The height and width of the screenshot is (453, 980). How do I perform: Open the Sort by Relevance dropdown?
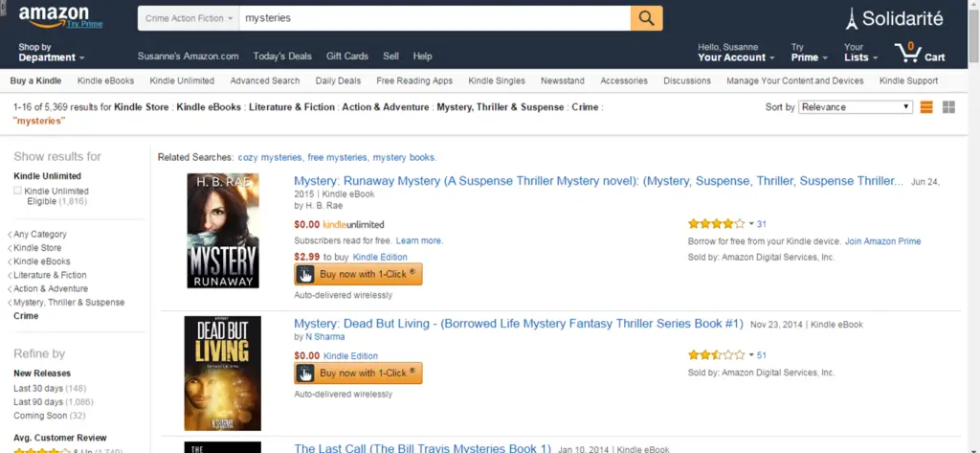click(x=855, y=107)
